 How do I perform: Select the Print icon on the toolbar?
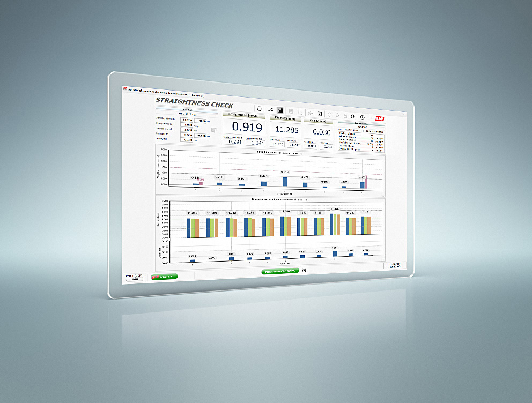click(259, 109)
